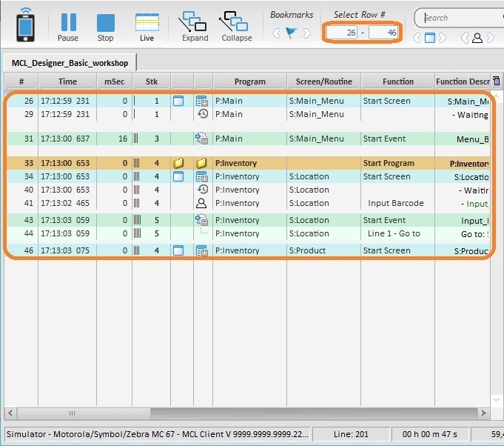
Task: Stop the trace session
Action: [106, 27]
